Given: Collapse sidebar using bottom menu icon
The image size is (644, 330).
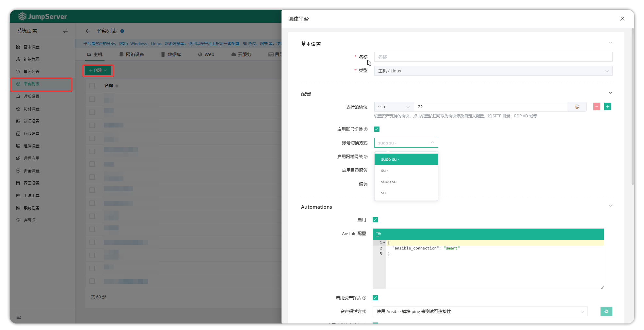Looking at the screenshot, I should tap(19, 317).
